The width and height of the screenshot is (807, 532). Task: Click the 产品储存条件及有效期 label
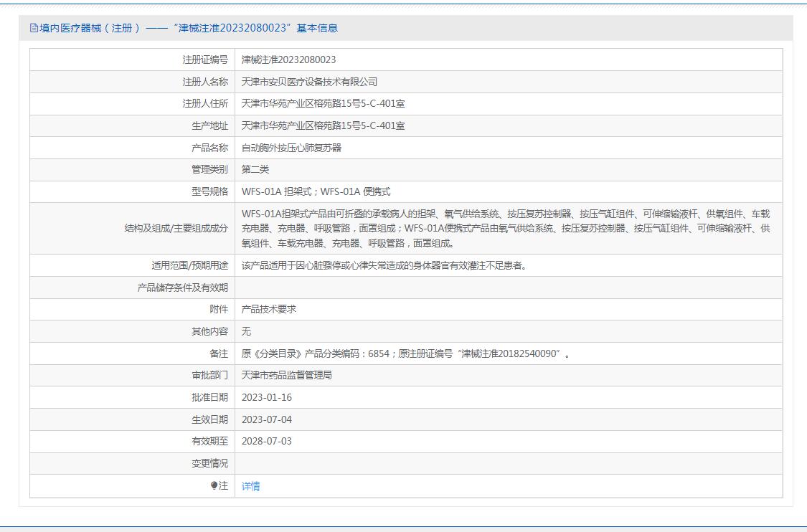click(182, 288)
